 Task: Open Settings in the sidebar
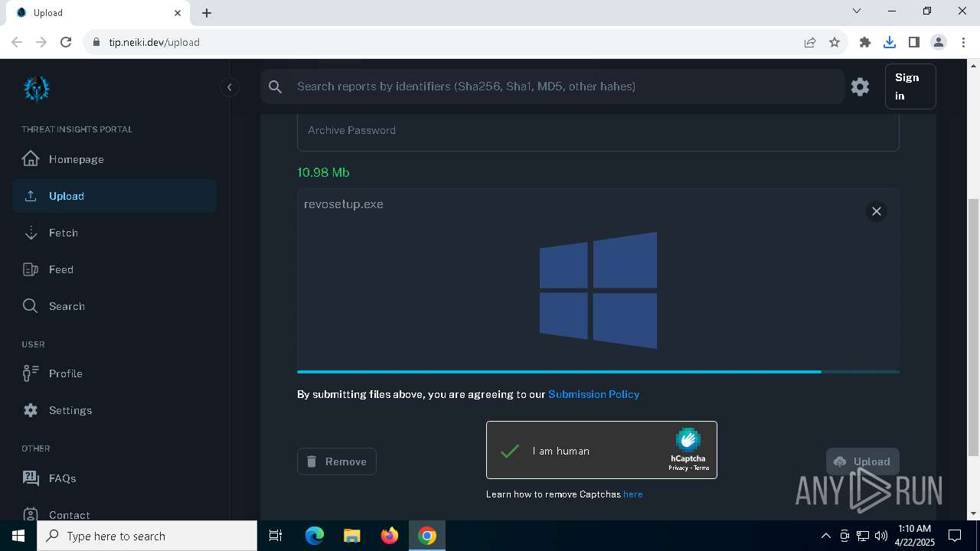(x=115, y=410)
